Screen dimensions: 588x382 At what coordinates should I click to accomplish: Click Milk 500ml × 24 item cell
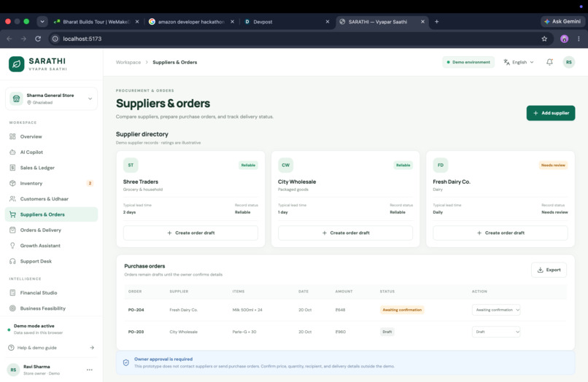(x=247, y=310)
